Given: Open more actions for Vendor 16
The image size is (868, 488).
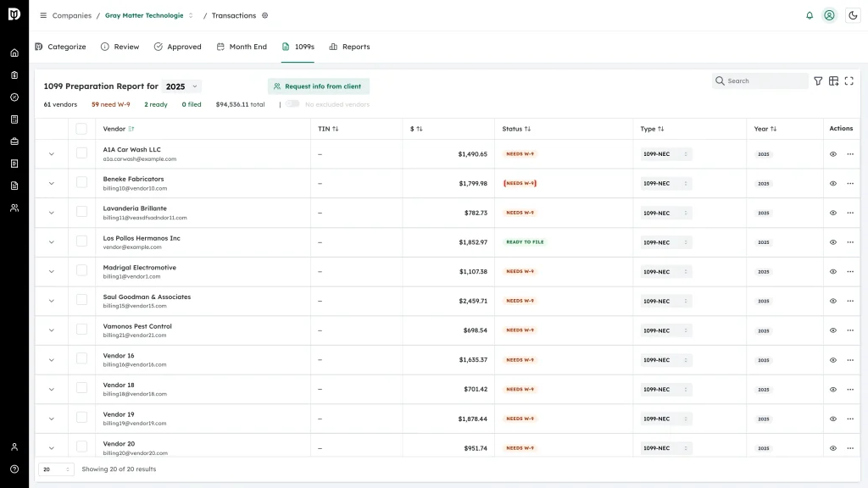Looking at the screenshot, I should click(850, 360).
